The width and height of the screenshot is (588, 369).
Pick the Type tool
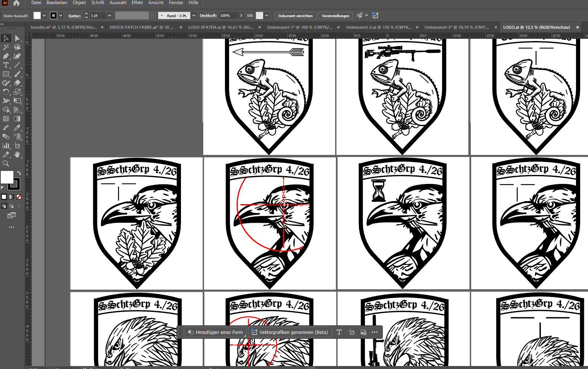point(6,65)
